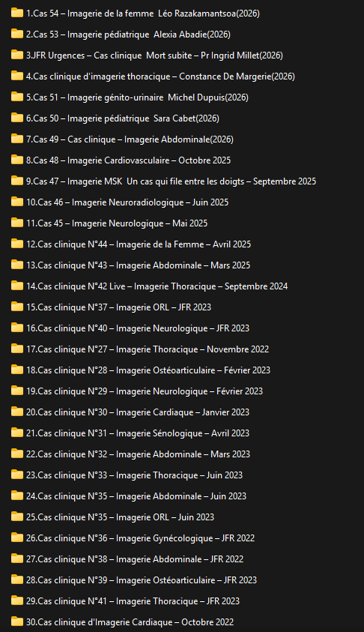Screen dimensions: 364x632
Task: Pick N°35 Imagerie ORL Juin 2023 folder
Action: (120, 517)
